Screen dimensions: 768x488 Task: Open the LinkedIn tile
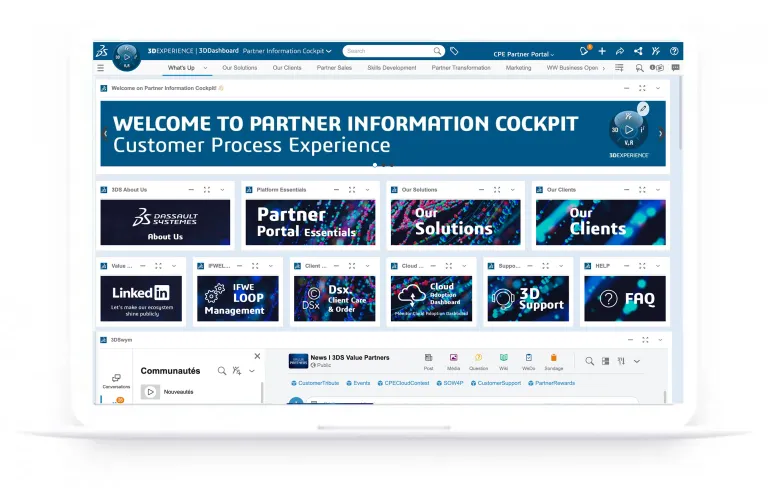141,298
